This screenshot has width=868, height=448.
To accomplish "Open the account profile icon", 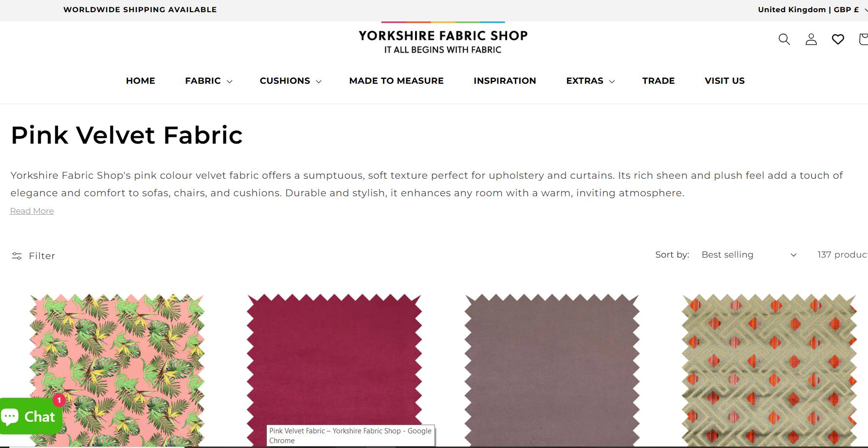I will coord(811,39).
